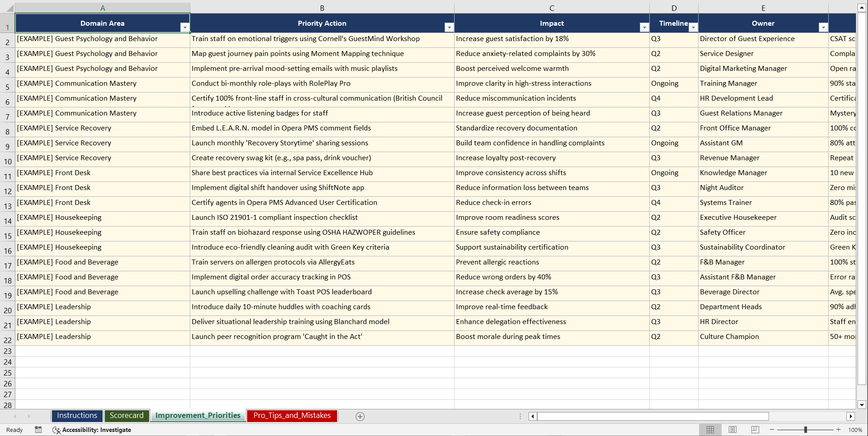Click the 100% zoom level button

pyautogui.click(x=855, y=430)
